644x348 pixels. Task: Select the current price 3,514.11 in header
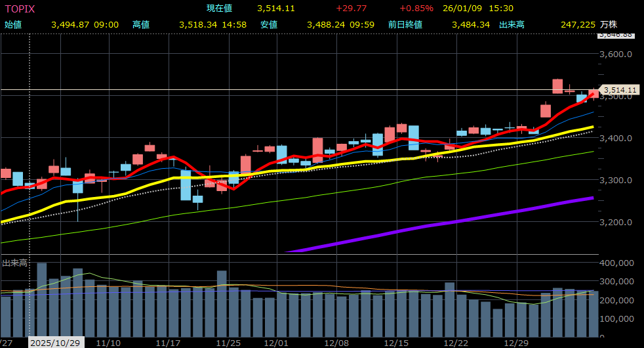[276, 9]
